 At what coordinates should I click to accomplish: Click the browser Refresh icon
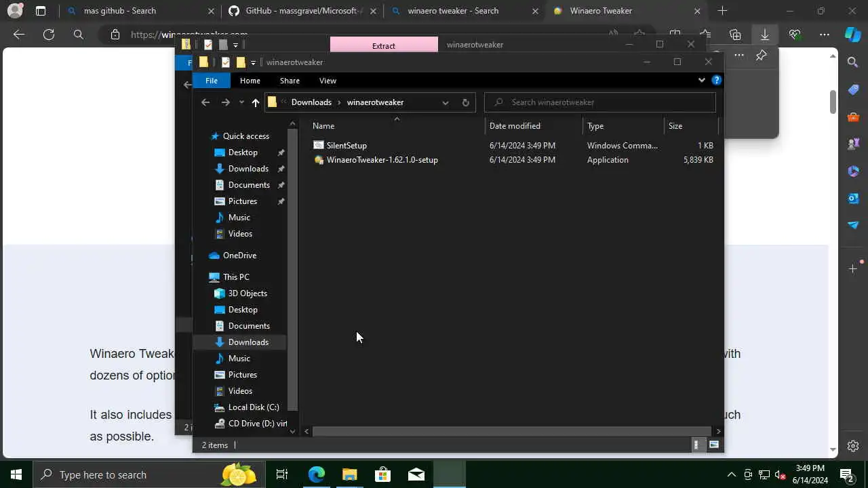click(49, 35)
